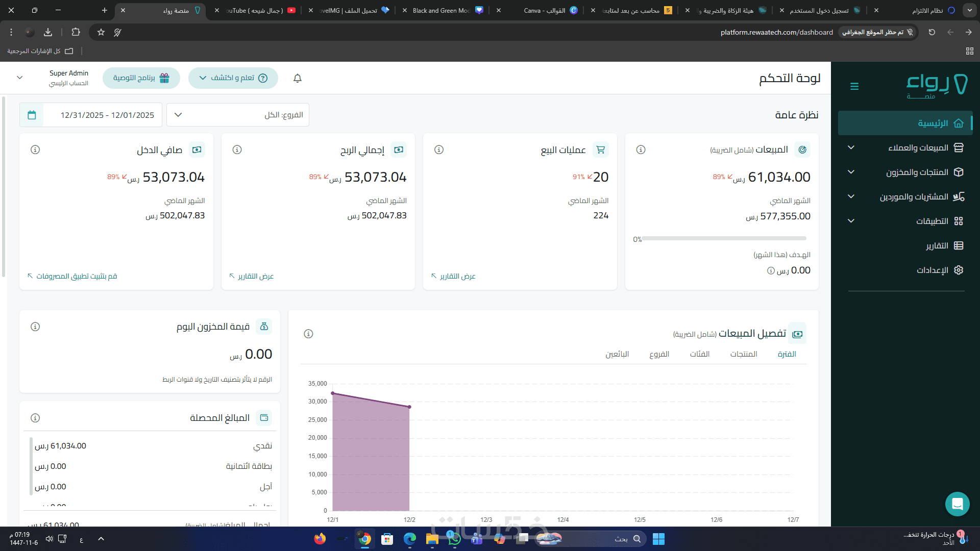Click the notification bell icon
Screen dimensions: 980x551
[x=298, y=78]
